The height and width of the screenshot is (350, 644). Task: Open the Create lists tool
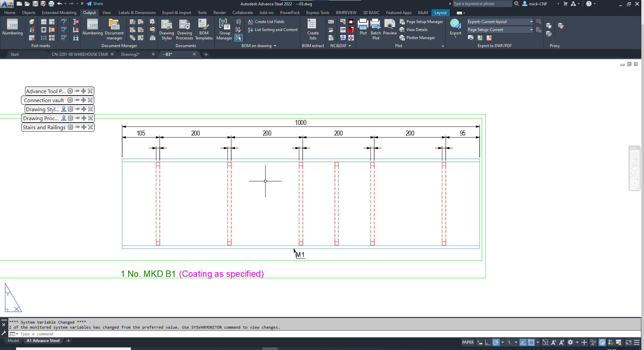point(312,29)
